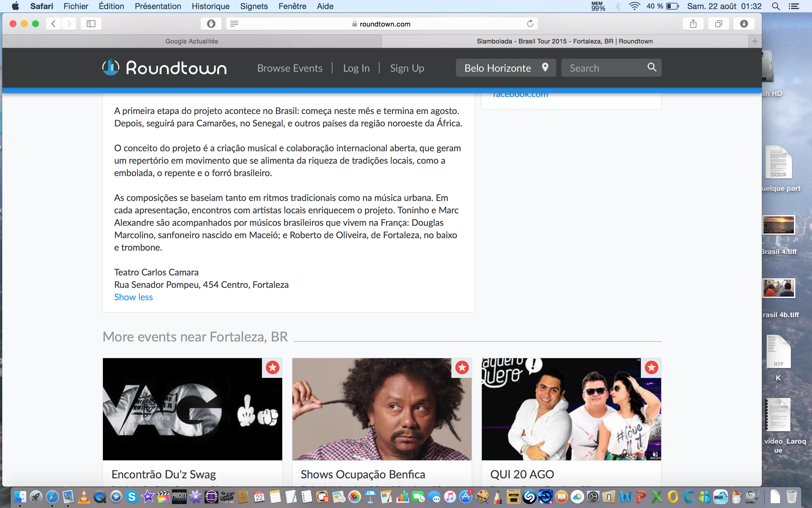Screen dimensions: 812x508
Task: Click the Log In link
Action: pyautogui.click(x=356, y=68)
